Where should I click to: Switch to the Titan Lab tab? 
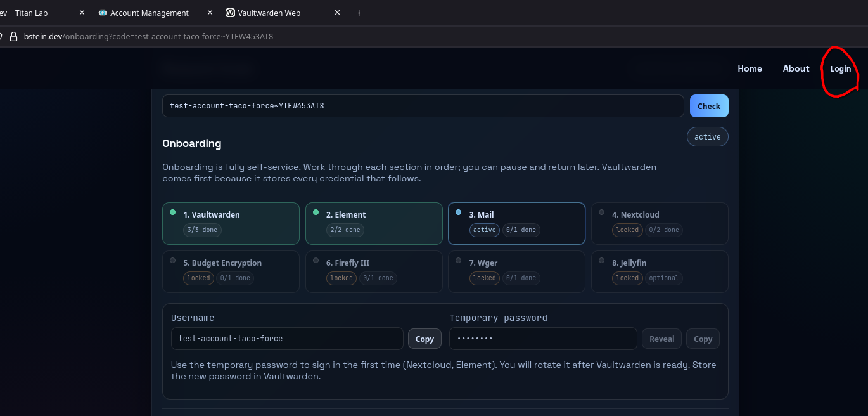pos(32,13)
